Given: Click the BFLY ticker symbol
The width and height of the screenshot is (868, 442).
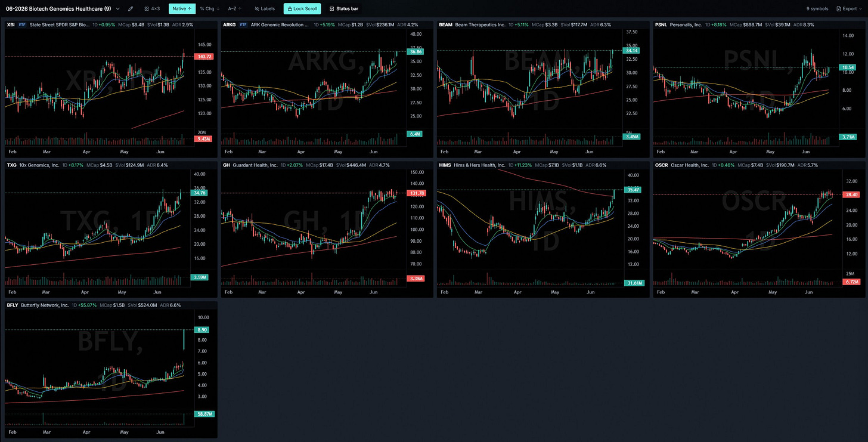Looking at the screenshot, I should click(13, 305).
